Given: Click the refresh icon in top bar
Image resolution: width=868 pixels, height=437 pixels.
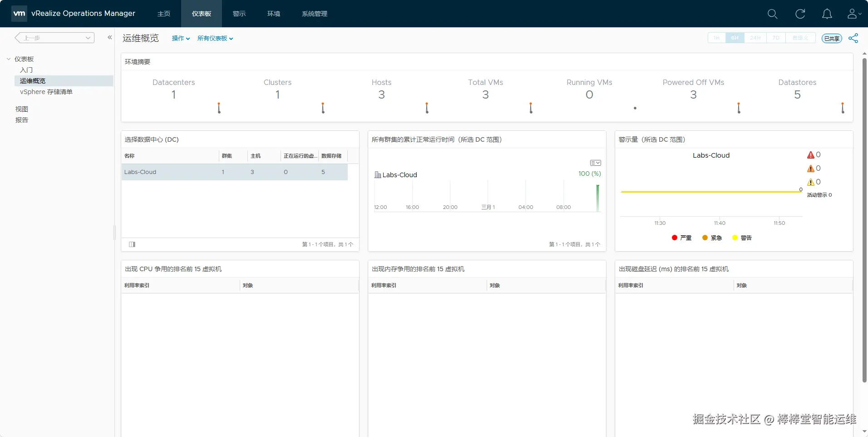Looking at the screenshot, I should [800, 14].
